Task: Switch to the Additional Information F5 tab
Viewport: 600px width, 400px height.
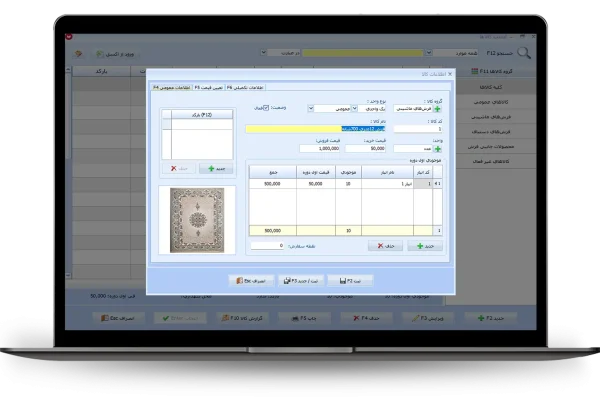Action: coord(245,88)
